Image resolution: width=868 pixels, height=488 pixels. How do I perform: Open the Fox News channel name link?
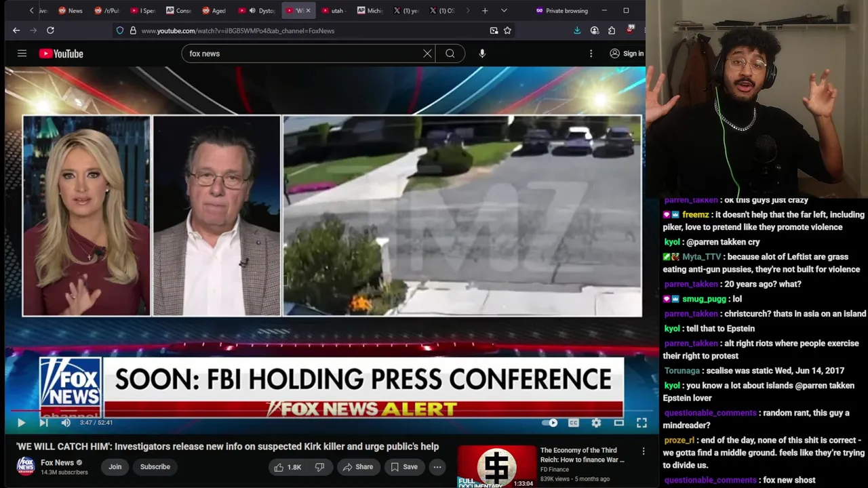(57, 463)
